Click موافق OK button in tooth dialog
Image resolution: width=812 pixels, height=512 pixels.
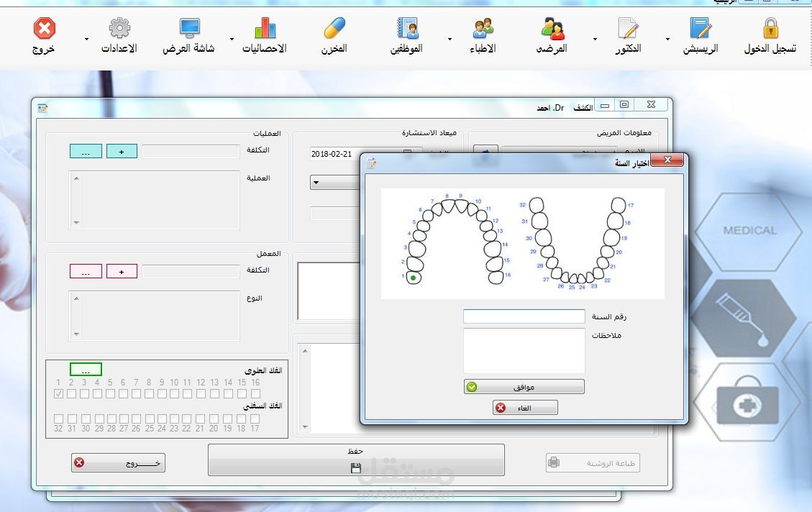[524, 387]
